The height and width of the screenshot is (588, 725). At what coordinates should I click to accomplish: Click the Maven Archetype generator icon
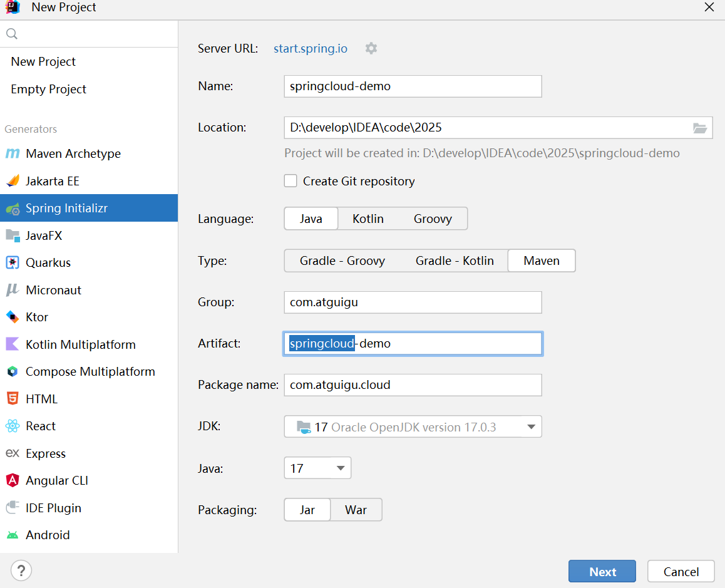point(13,153)
